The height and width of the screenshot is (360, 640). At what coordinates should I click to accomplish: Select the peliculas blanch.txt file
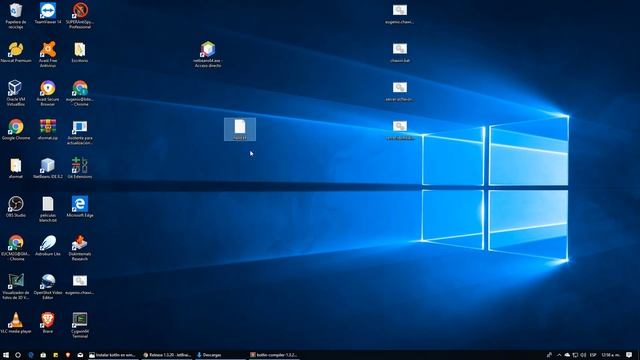point(48,209)
